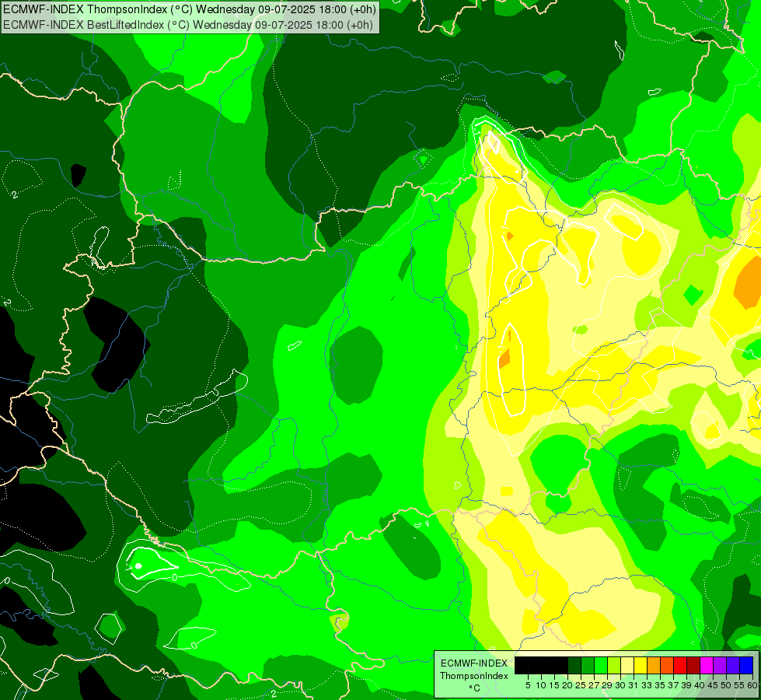Click legend tick value 29

[607, 685]
